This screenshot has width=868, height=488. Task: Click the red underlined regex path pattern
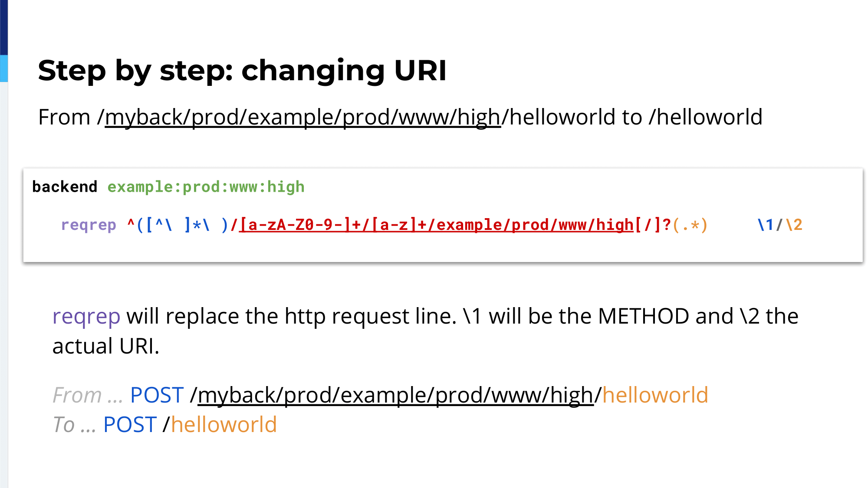pos(436,225)
